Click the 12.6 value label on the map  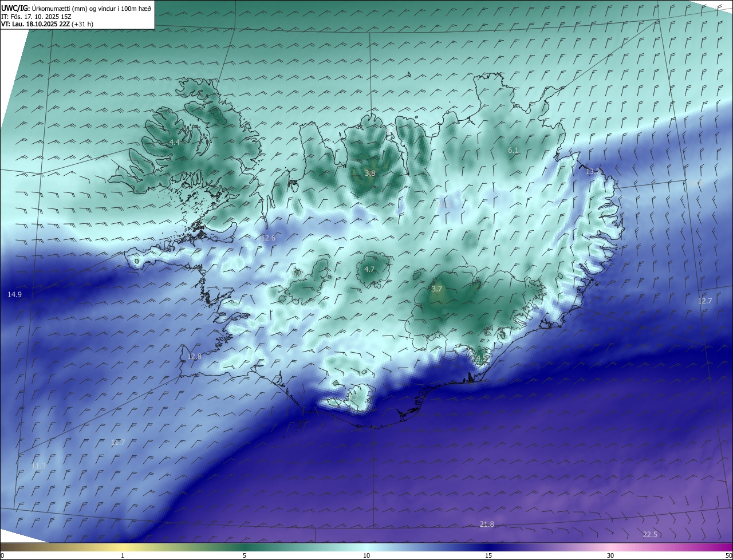click(x=268, y=238)
